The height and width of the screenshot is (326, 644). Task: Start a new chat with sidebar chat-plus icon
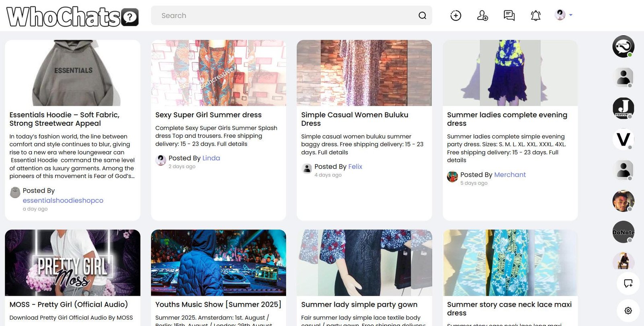[x=628, y=283]
